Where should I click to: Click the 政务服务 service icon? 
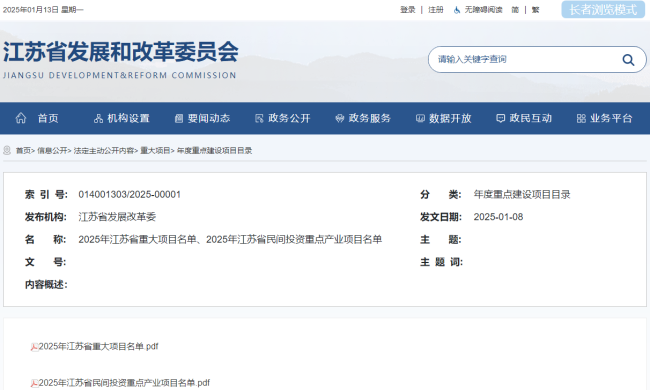point(340,119)
